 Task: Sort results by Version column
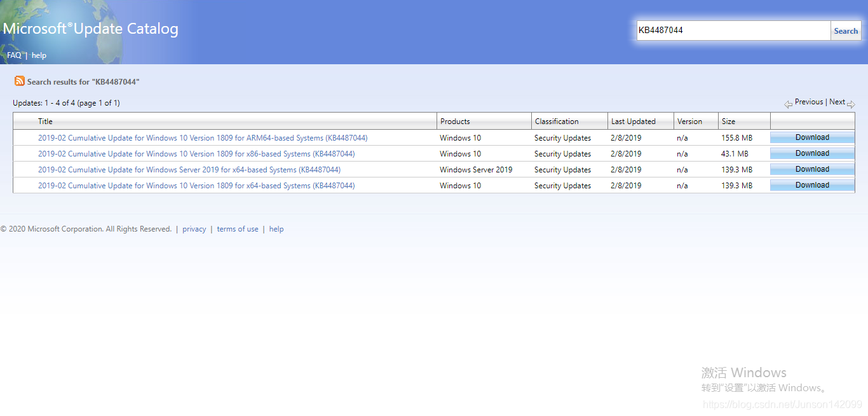[x=689, y=121]
